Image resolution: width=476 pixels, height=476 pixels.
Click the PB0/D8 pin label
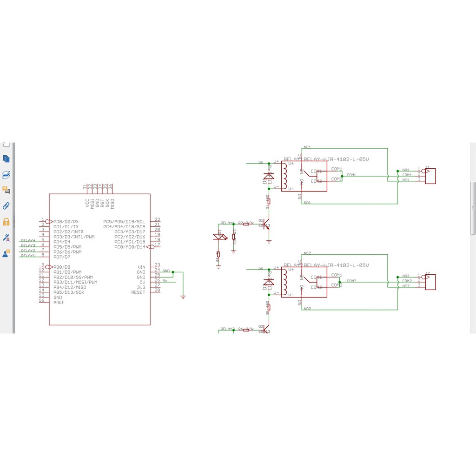point(62,267)
